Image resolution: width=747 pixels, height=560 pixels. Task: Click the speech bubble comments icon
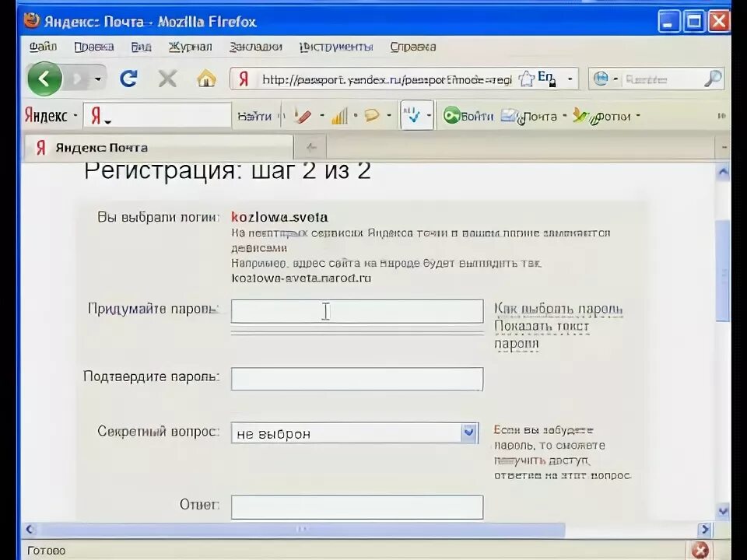click(372, 116)
